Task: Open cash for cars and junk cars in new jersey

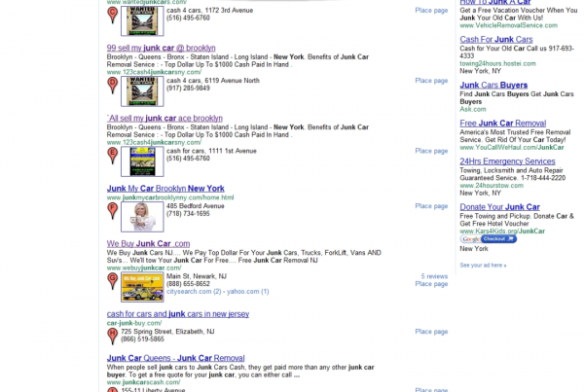Action: tap(178, 314)
